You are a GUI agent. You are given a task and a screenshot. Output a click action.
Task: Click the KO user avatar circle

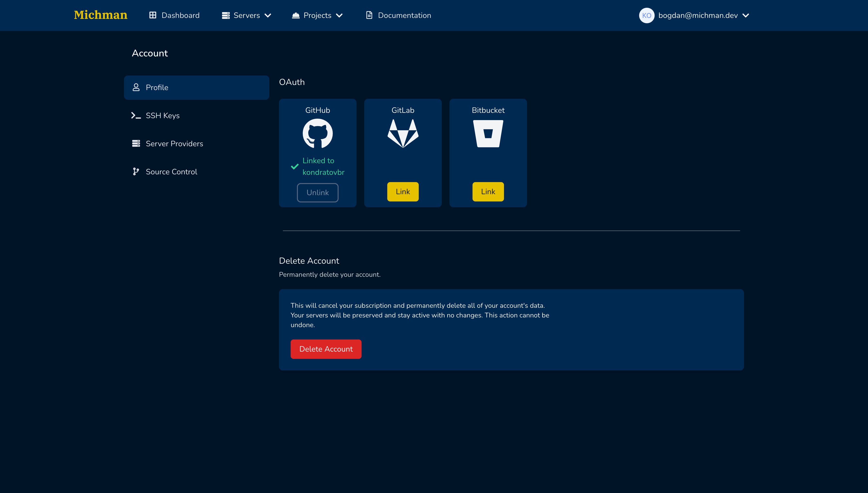(646, 15)
